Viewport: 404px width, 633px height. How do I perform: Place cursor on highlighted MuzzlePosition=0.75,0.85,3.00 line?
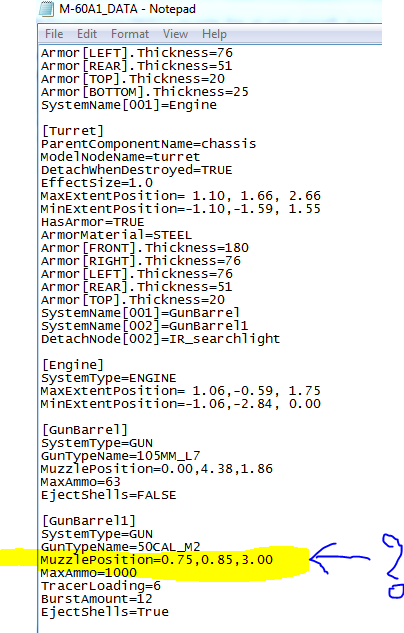click(157, 560)
